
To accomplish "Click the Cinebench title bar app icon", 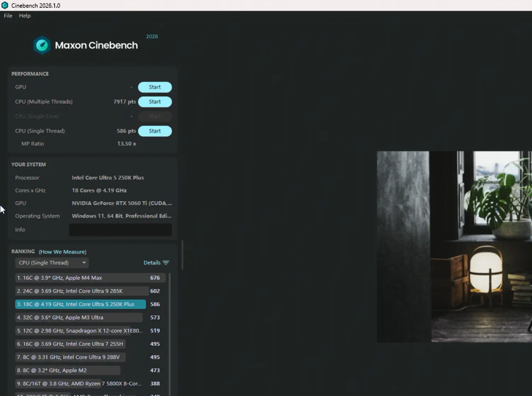I will (5, 5).
